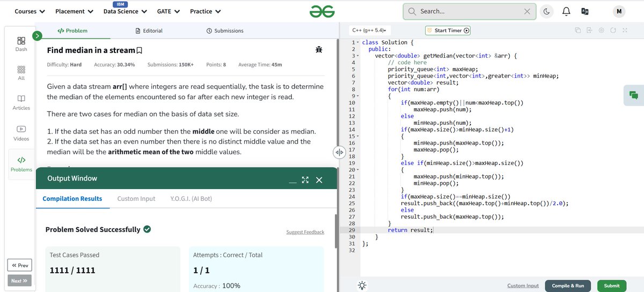Click the editor import/exit arrow icon
Image resolution: width=644 pixels, height=292 pixels.
589,31
